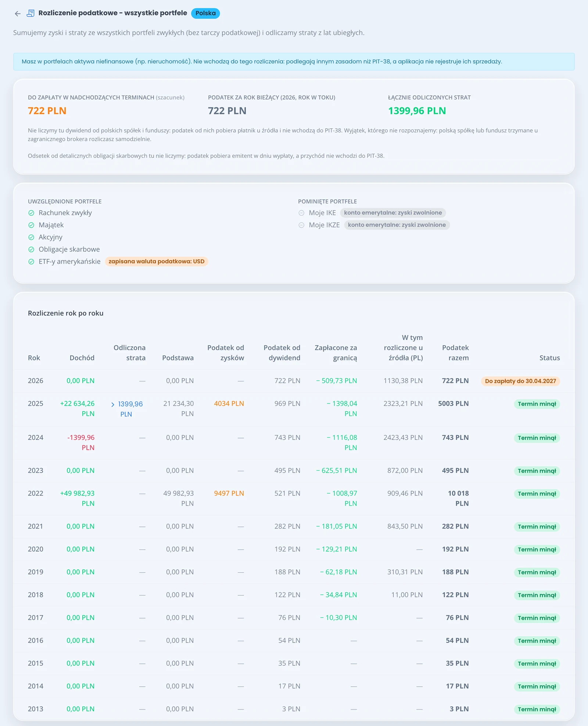Click the minus icon beside Moje IKZE
The width and height of the screenshot is (588, 726).
pyautogui.click(x=301, y=225)
